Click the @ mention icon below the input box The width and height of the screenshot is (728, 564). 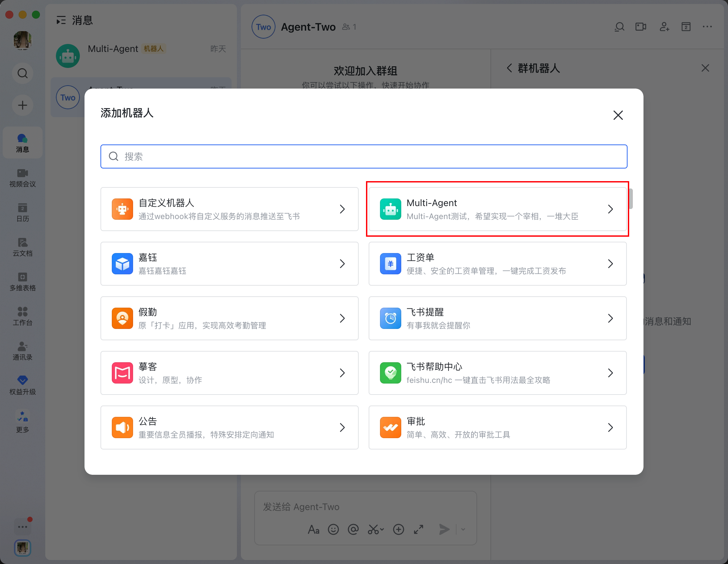click(x=353, y=530)
